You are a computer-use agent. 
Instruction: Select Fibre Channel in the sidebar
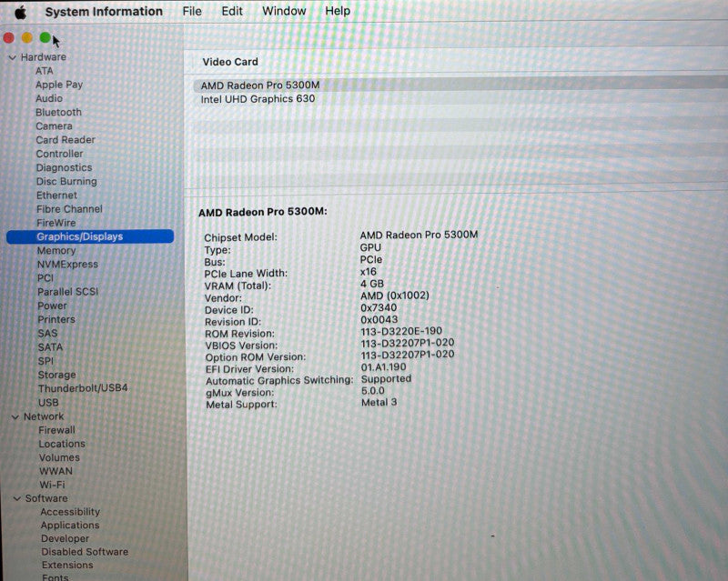(69, 209)
